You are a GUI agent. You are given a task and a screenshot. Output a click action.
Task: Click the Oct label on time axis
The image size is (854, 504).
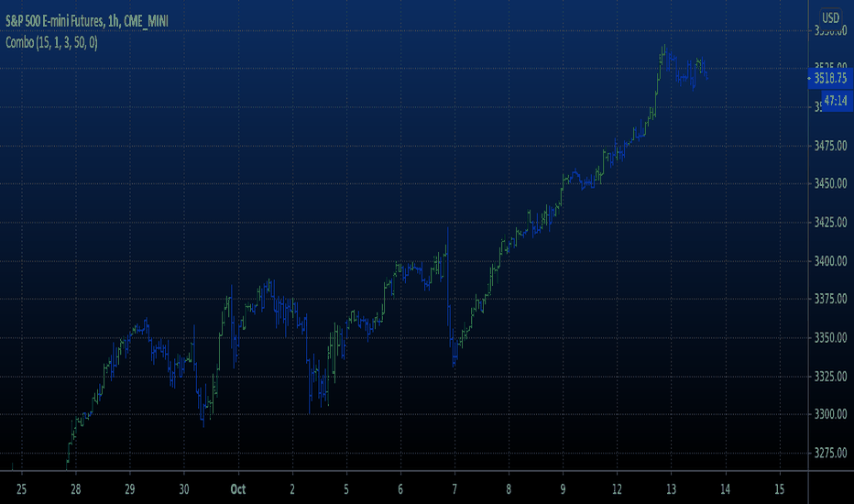(238, 489)
